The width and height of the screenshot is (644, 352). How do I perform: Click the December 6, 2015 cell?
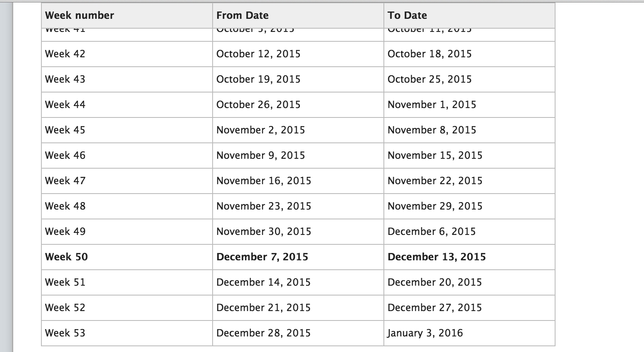point(469,232)
